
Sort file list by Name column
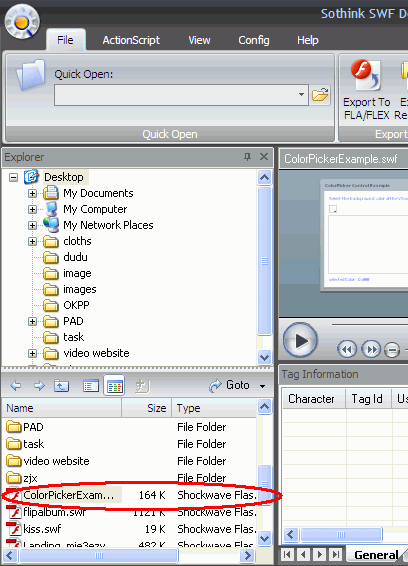[x=62, y=408]
